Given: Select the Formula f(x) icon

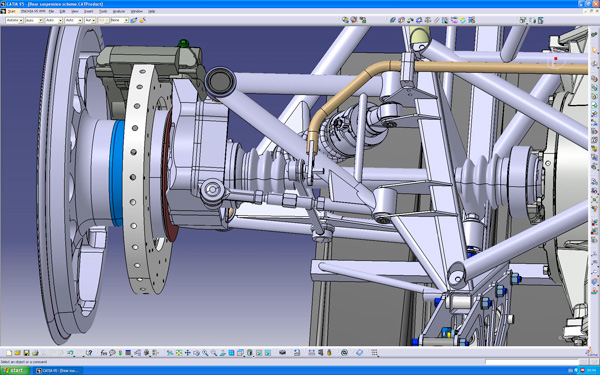Looking at the screenshot, I should [103, 353].
